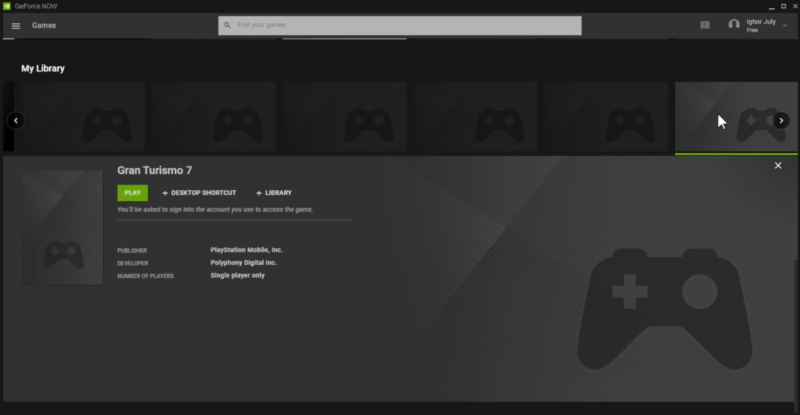Image resolution: width=800 pixels, height=415 pixels.
Task: Click the Games heading
Action: click(x=44, y=26)
